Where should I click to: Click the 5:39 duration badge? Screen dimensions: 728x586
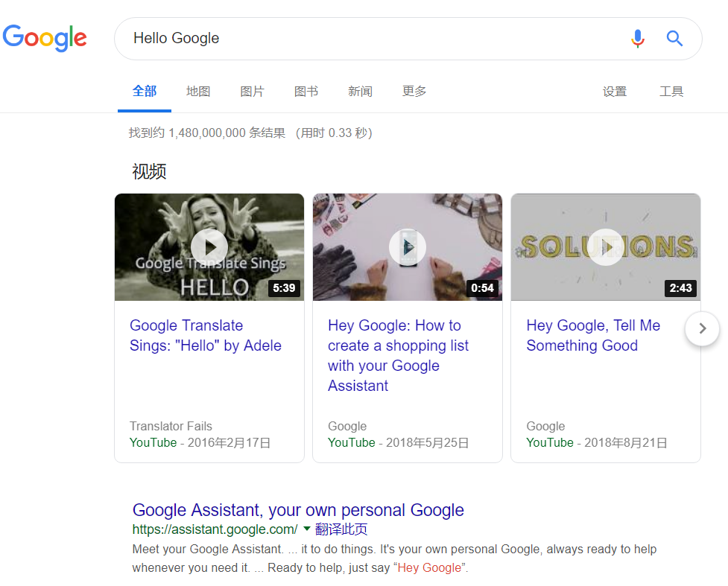point(284,288)
